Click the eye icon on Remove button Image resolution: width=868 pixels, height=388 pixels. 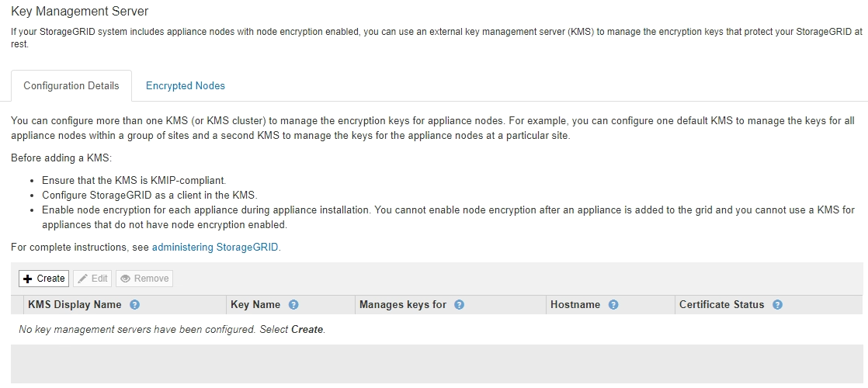point(125,279)
